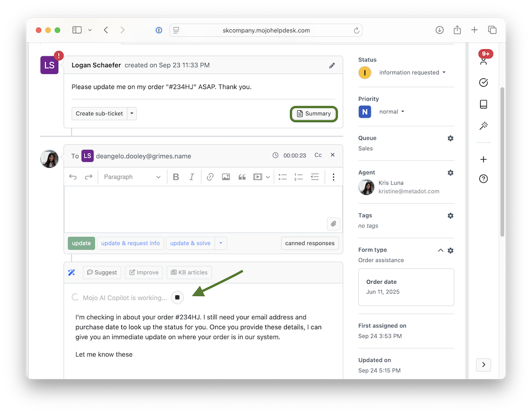Image resolution: width=532 pixels, height=414 pixels.
Task: Insert a link using link icon
Action: pos(210,177)
